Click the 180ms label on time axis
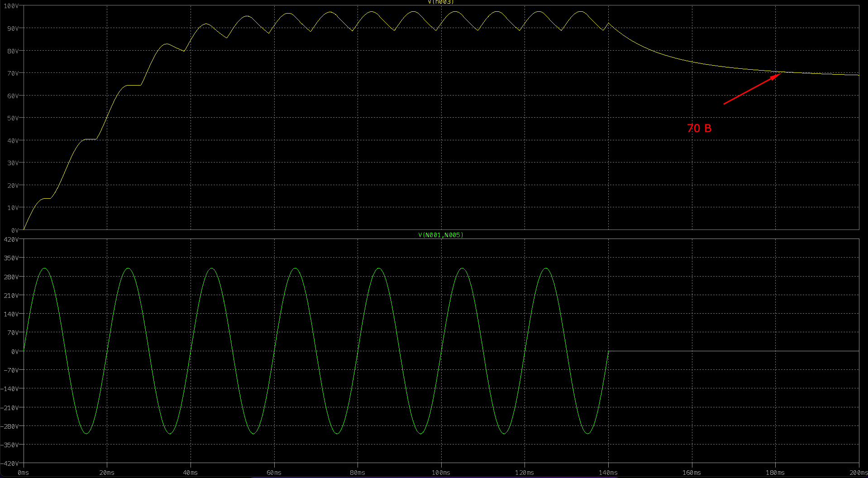This screenshot has width=868, height=478. point(775,473)
